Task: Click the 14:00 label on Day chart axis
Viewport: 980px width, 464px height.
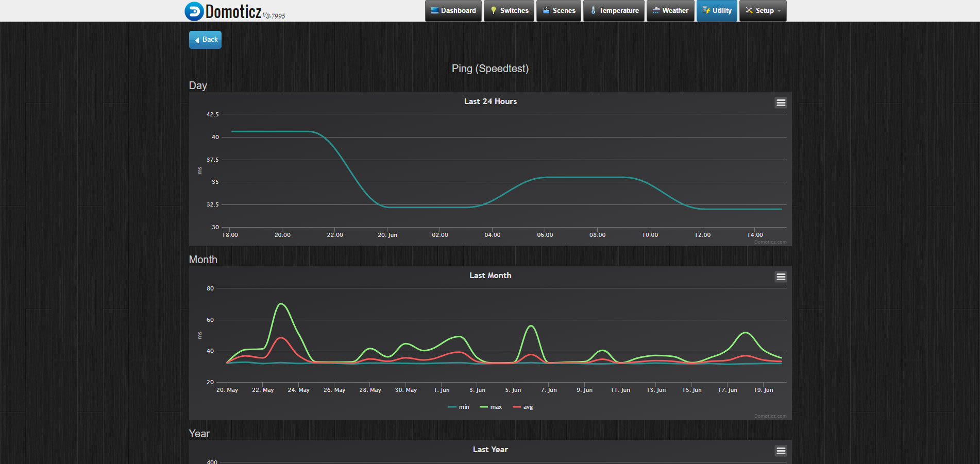Action: 755,235
